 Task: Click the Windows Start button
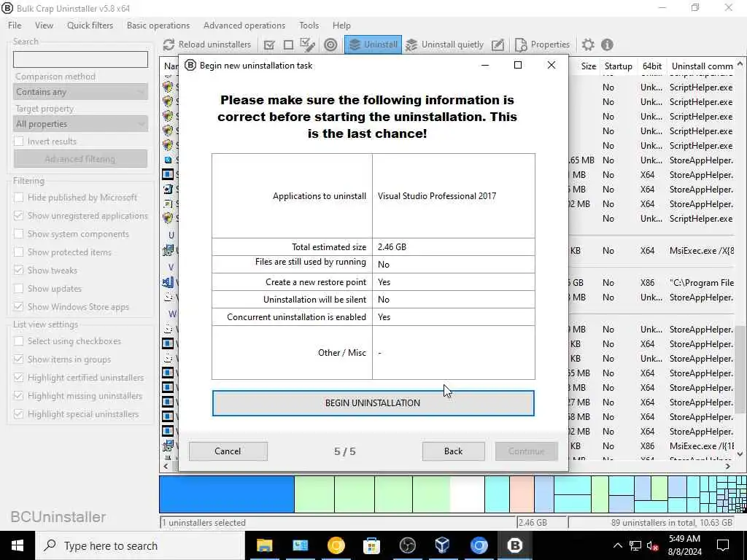[x=18, y=545]
